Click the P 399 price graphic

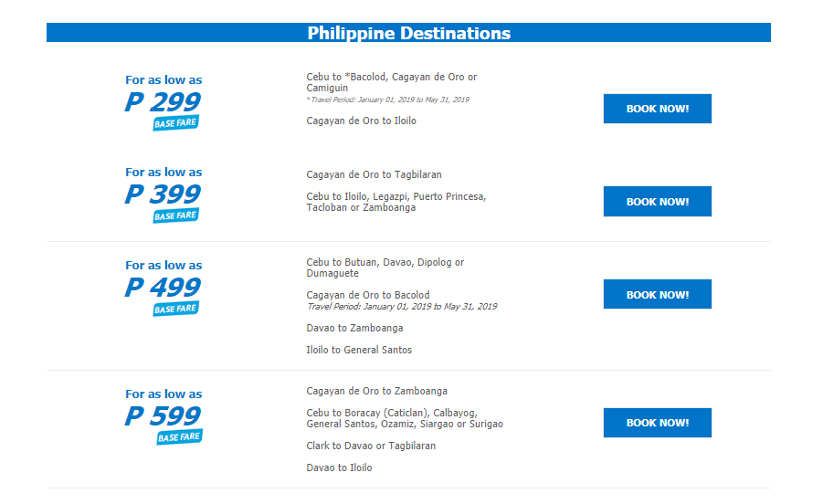163,194
